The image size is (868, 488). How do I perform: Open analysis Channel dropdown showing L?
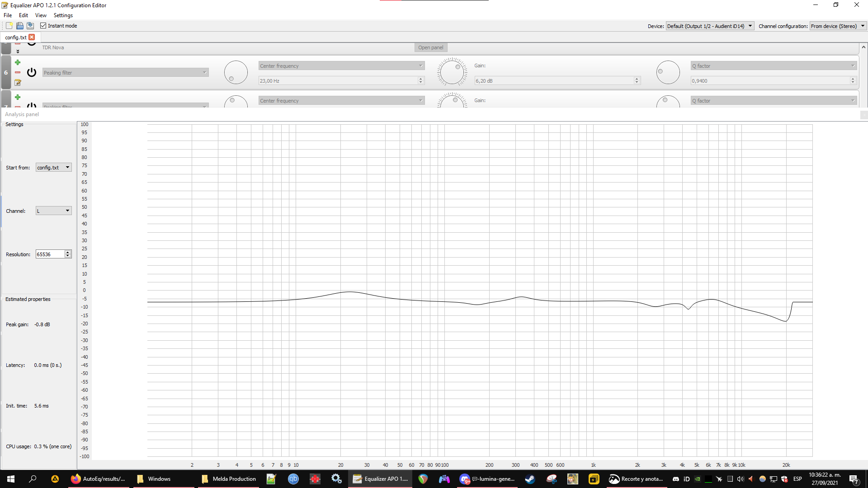53,211
